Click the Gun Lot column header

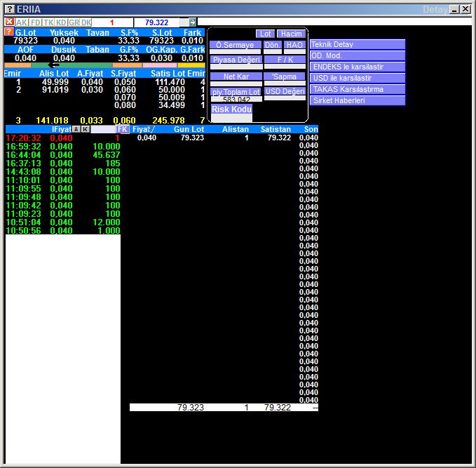point(189,129)
